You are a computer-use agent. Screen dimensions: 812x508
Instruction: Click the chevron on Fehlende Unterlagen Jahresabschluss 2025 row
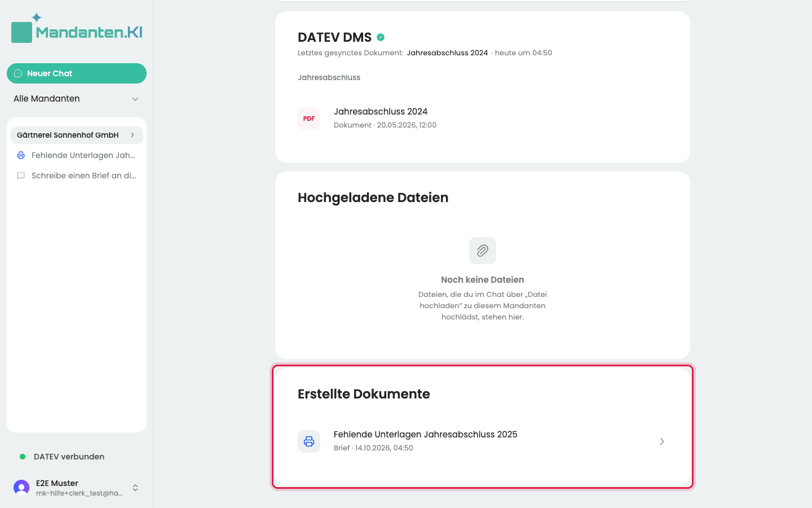(662, 441)
